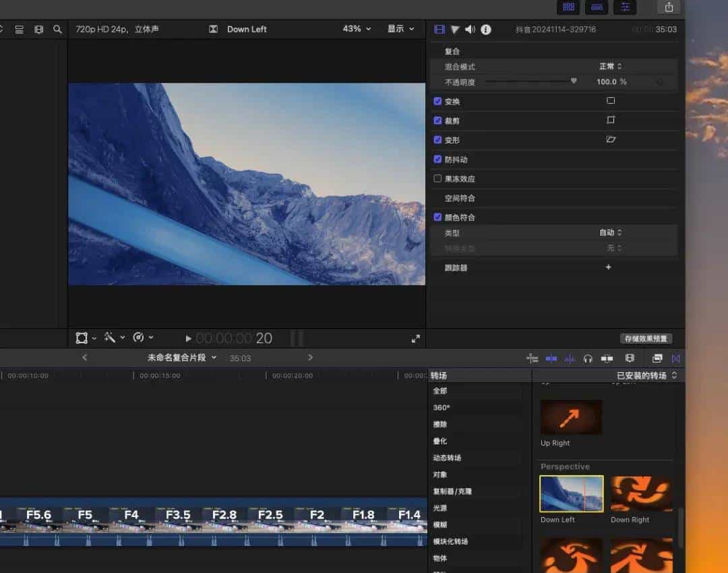Click the solo headphones icon
Screen dimensions: 728x573
(x=588, y=358)
